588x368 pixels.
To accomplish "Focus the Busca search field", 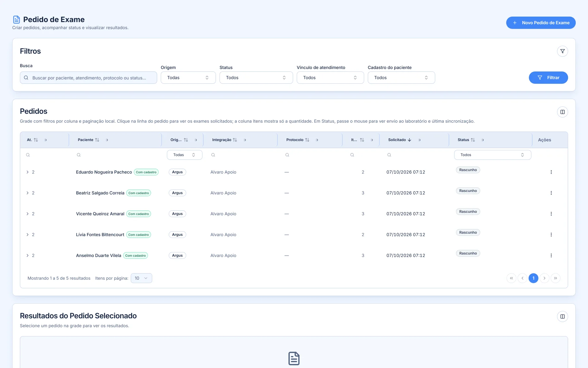I will pyautogui.click(x=89, y=78).
